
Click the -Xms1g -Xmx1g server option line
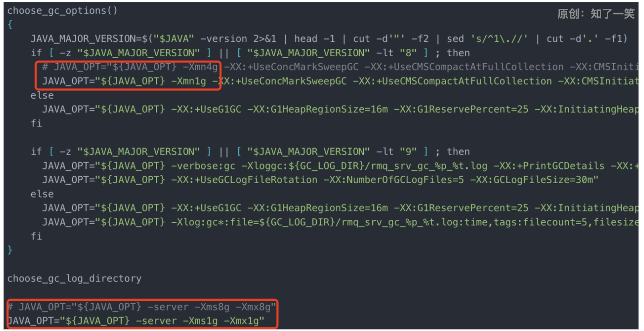tap(135, 321)
